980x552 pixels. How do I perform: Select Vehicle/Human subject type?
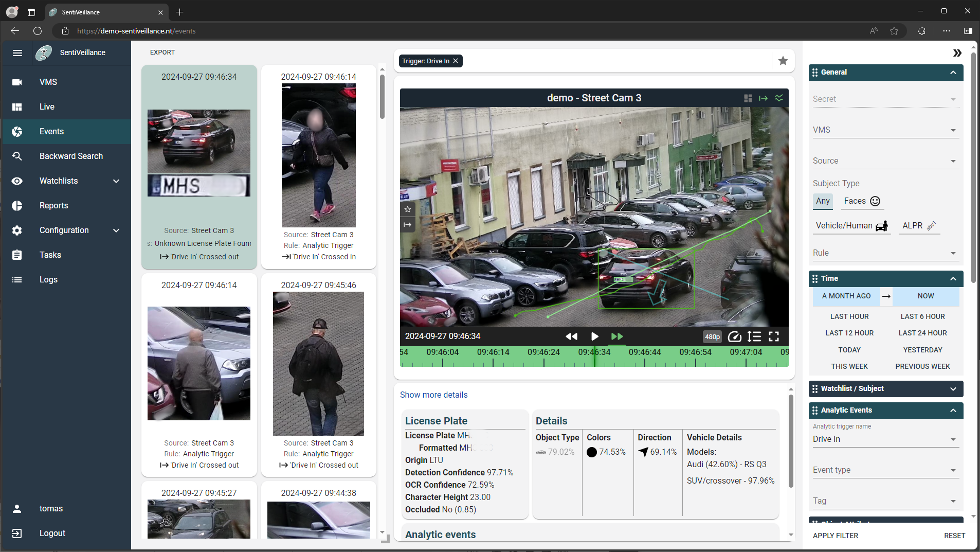[851, 226]
